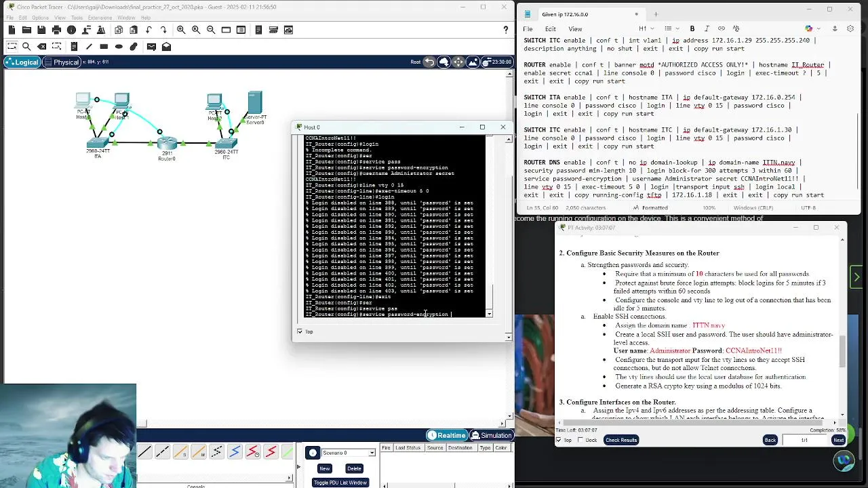The height and width of the screenshot is (488, 868).
Task: Select the Place Note tool
Action: (x=74, y=47)
